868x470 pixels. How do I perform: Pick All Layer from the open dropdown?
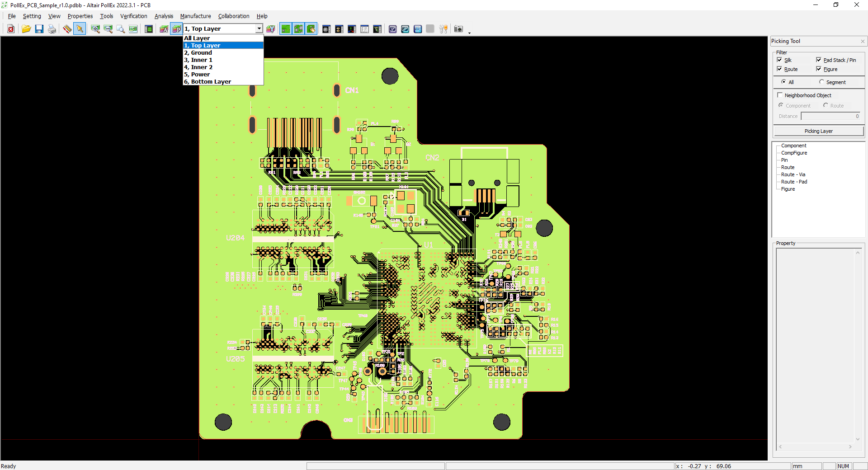click(x=196, y=38)
